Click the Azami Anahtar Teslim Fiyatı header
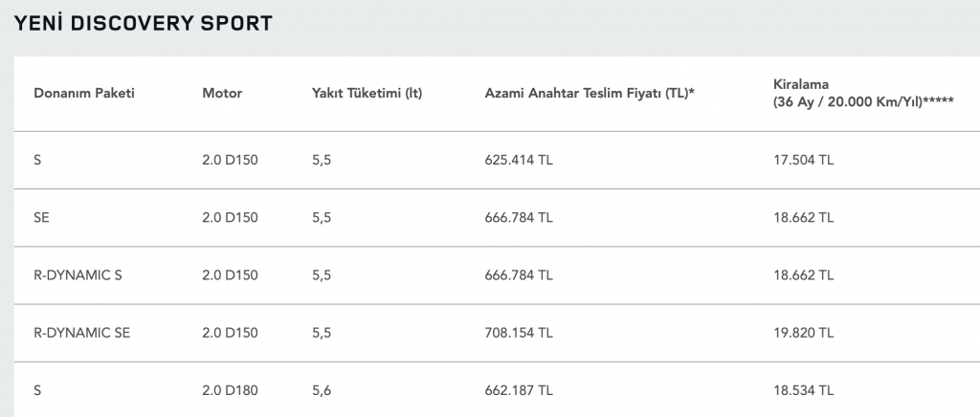Screen dimensions: 980x417 (x=590, y=94)
